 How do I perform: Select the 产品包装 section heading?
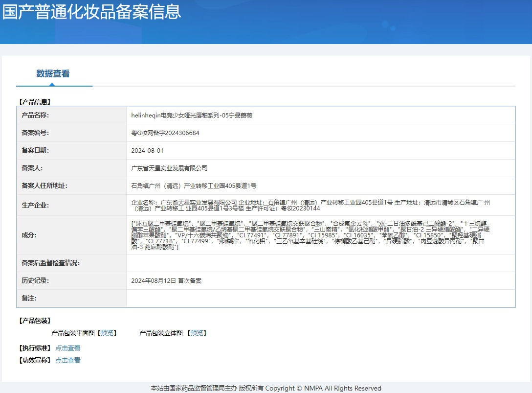tap(35, 320)
